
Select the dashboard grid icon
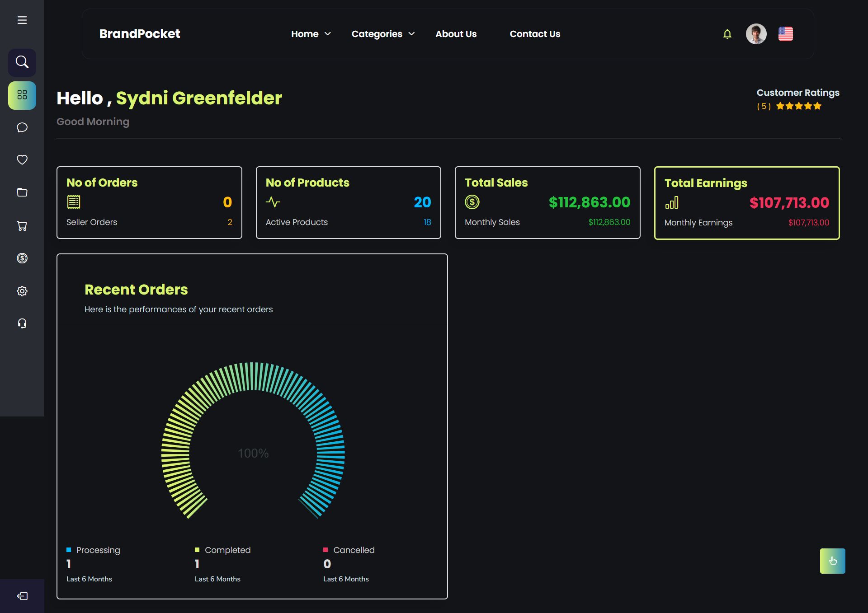tap(22, 95)
